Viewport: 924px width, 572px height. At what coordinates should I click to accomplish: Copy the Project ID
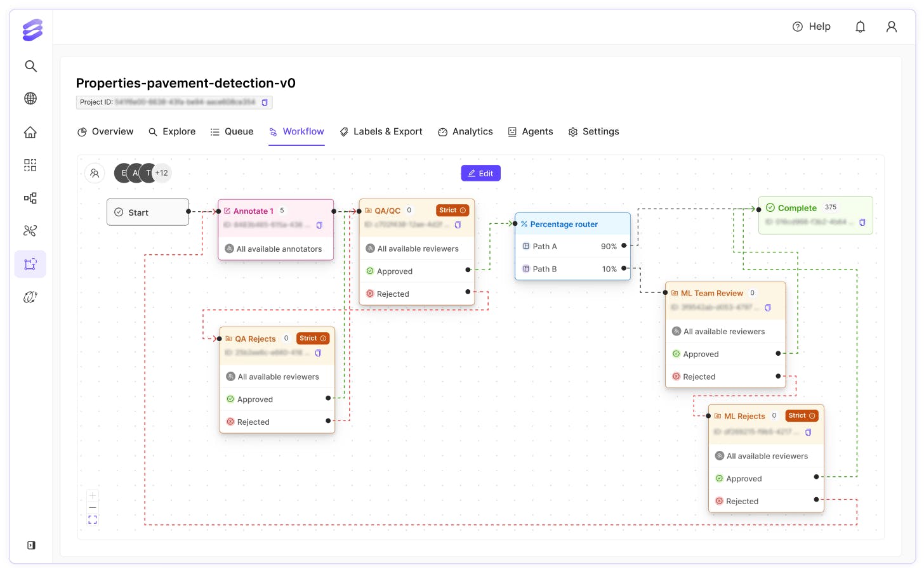tap(265, 102)
